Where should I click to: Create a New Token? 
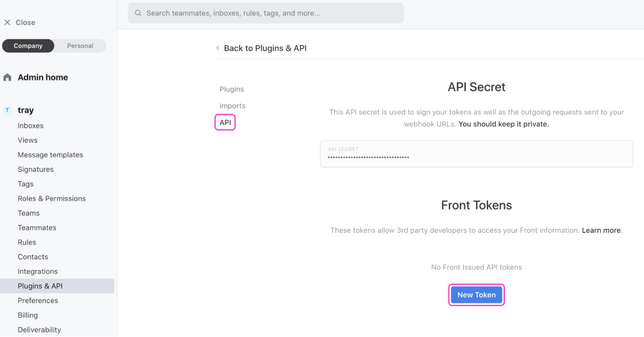pos(476,295)
